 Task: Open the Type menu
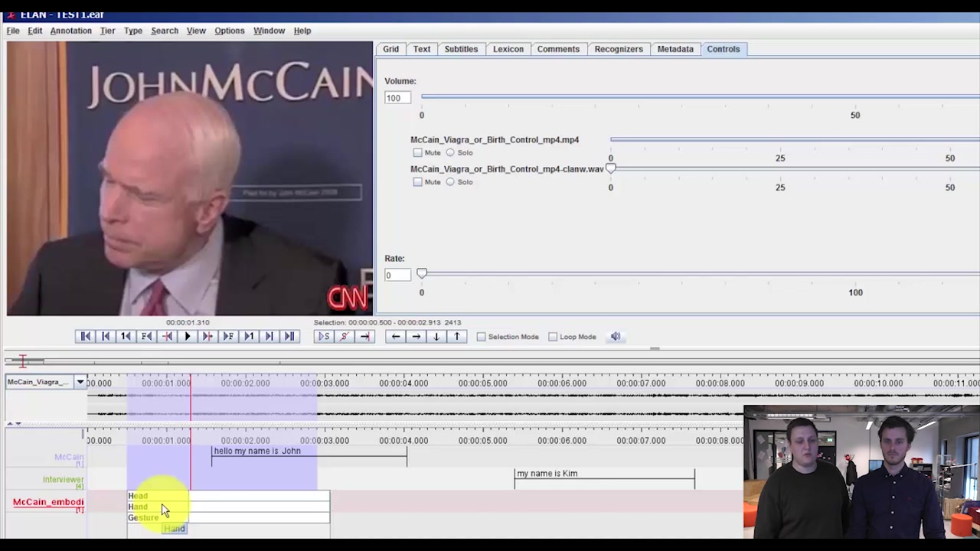[133, 31]
